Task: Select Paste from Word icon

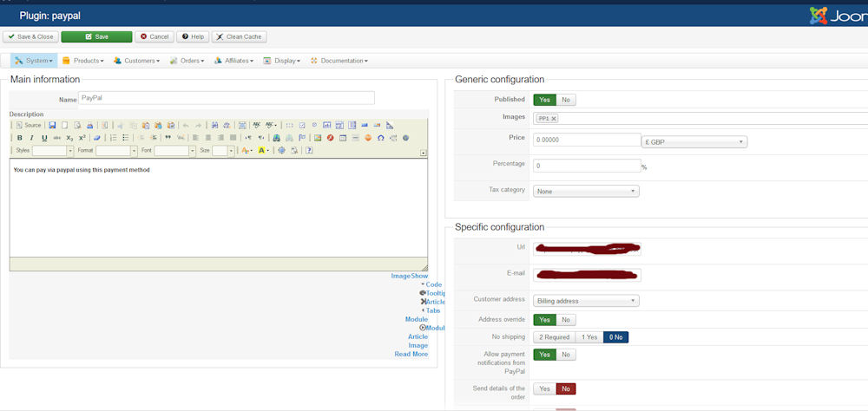Action: pyautogui.click(x=171, y=126)
